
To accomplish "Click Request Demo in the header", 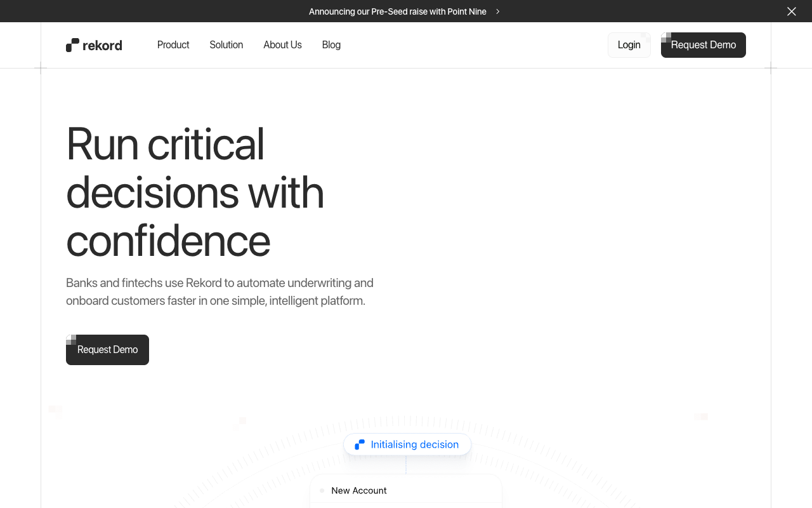I will point(704,45).
